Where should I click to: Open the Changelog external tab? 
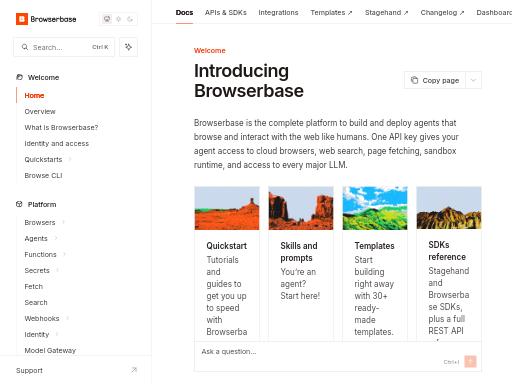pos(442,13)
